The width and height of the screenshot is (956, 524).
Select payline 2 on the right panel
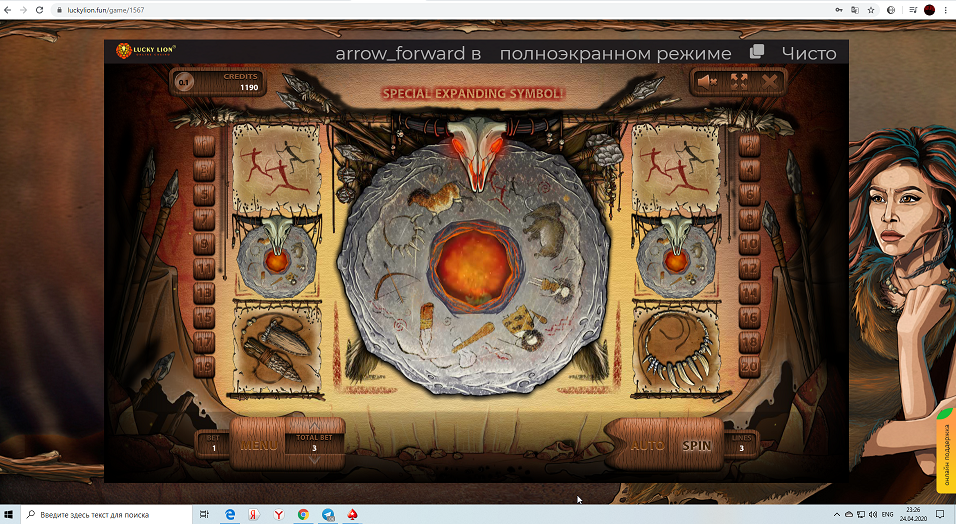click(749, 145)
